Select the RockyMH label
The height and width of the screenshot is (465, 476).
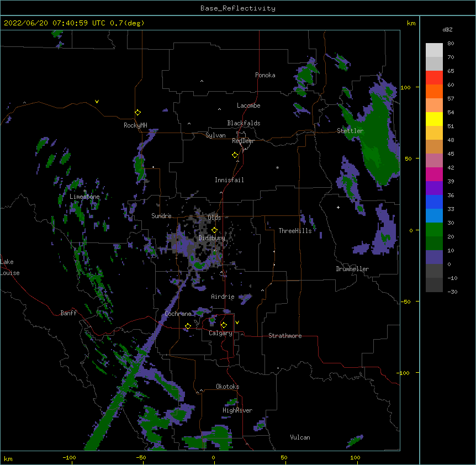pyautogui.click(x=135, y=125)
